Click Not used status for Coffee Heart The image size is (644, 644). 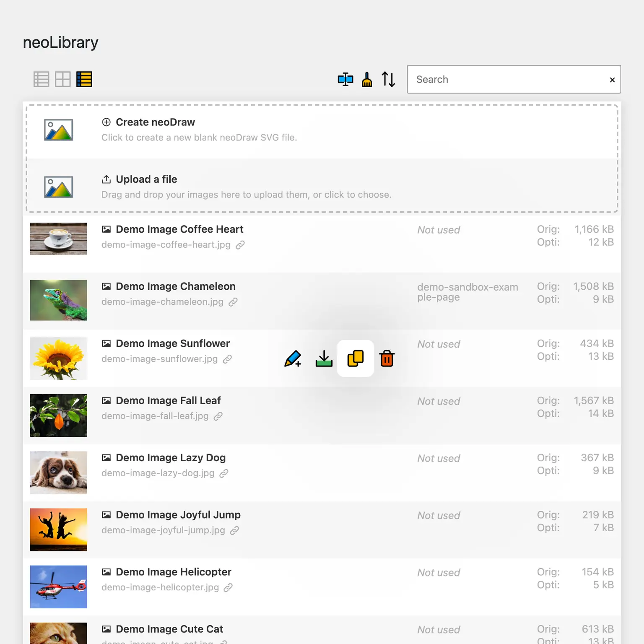point(439,230)
